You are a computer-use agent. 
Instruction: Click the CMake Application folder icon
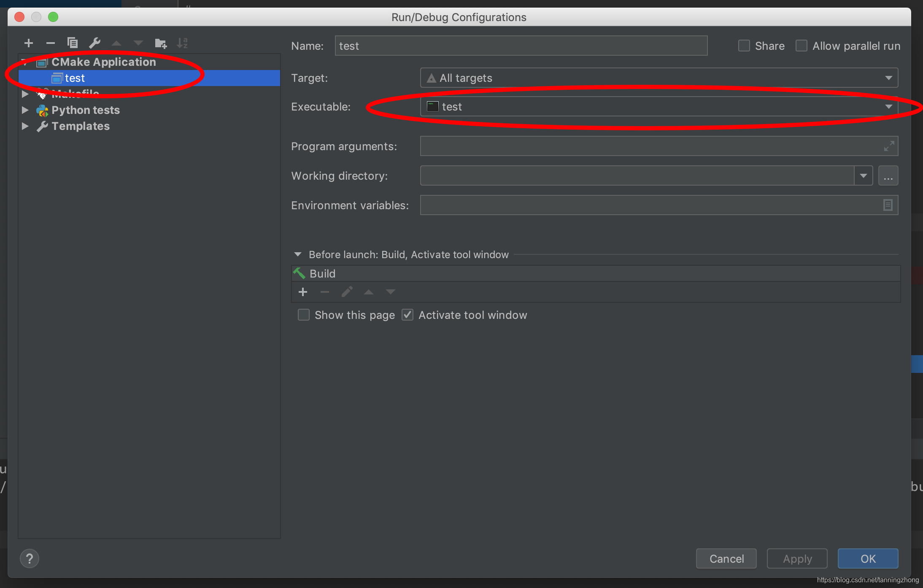(x=42, y=62)
